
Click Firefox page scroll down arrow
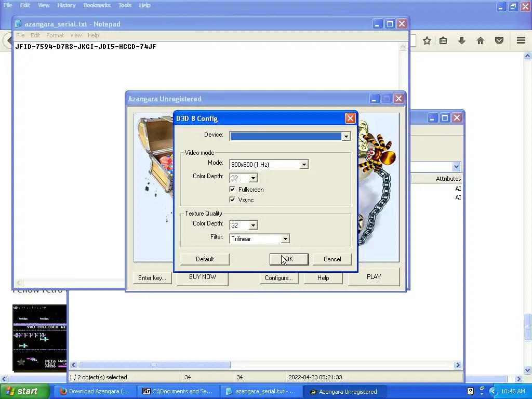point(527,370)
